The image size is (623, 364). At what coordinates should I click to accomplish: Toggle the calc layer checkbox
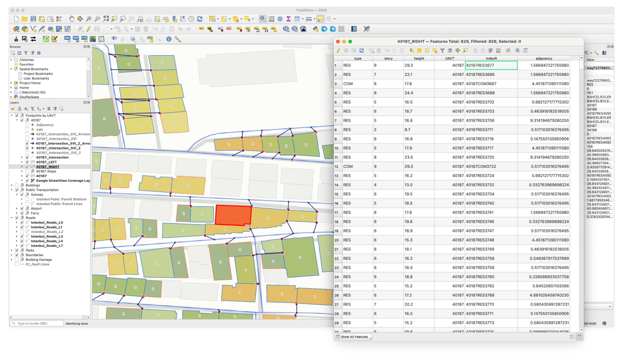pyautogui.click(x=27, y=129)
